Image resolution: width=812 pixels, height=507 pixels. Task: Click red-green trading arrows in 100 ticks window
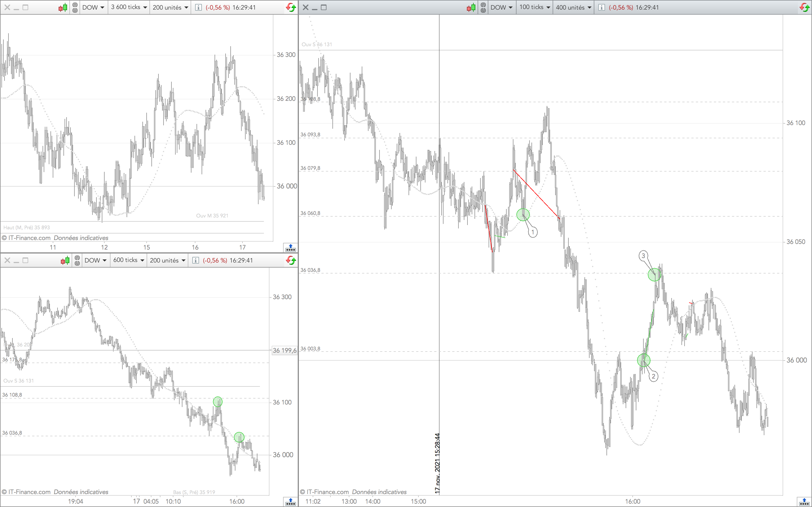coord(805,7)
